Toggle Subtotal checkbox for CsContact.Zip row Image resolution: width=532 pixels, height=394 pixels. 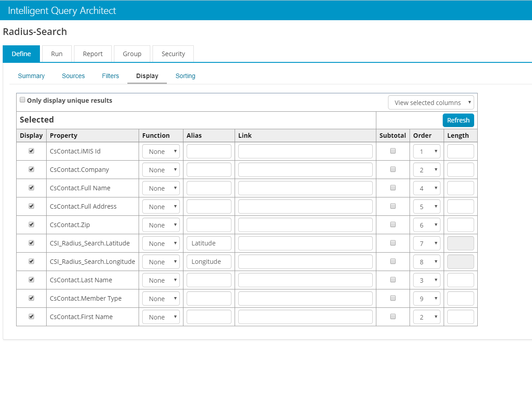coord(393,225)
